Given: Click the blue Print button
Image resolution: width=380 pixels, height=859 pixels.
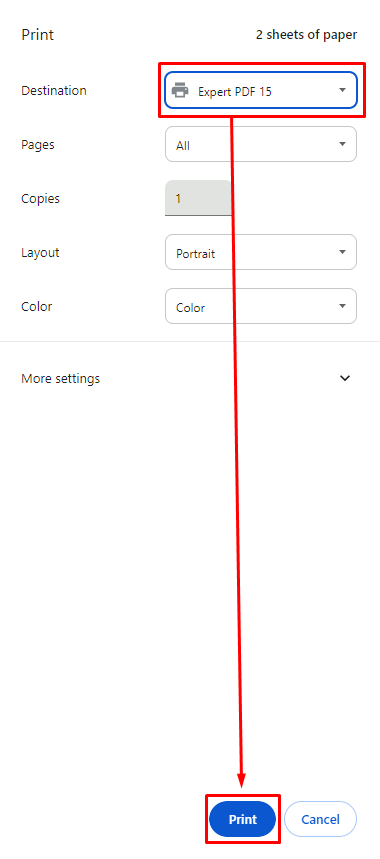Looking at the screenshot, I should point(243,819).
